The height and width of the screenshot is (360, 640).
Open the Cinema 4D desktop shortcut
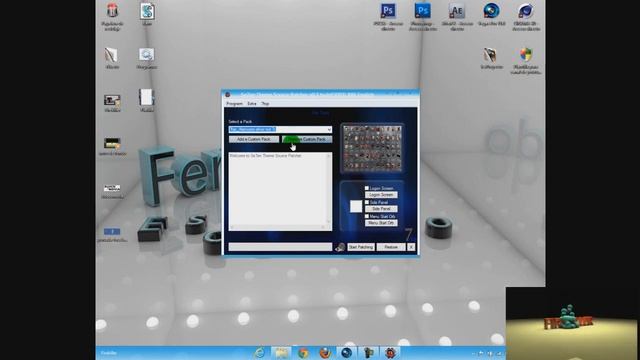526,11
